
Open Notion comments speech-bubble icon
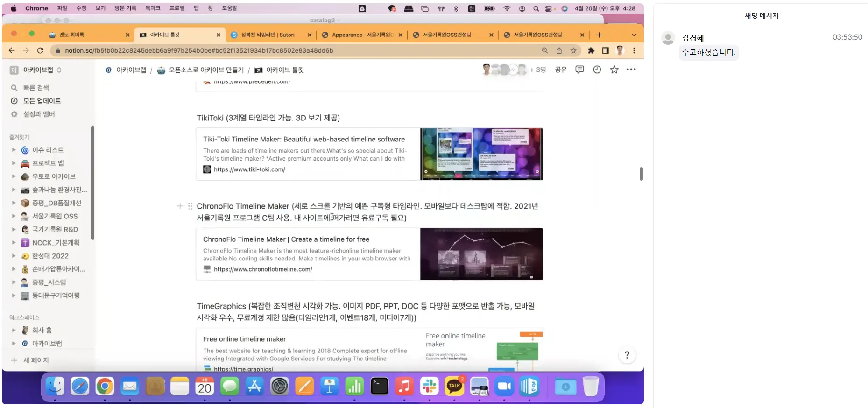(x=579, y=70)
